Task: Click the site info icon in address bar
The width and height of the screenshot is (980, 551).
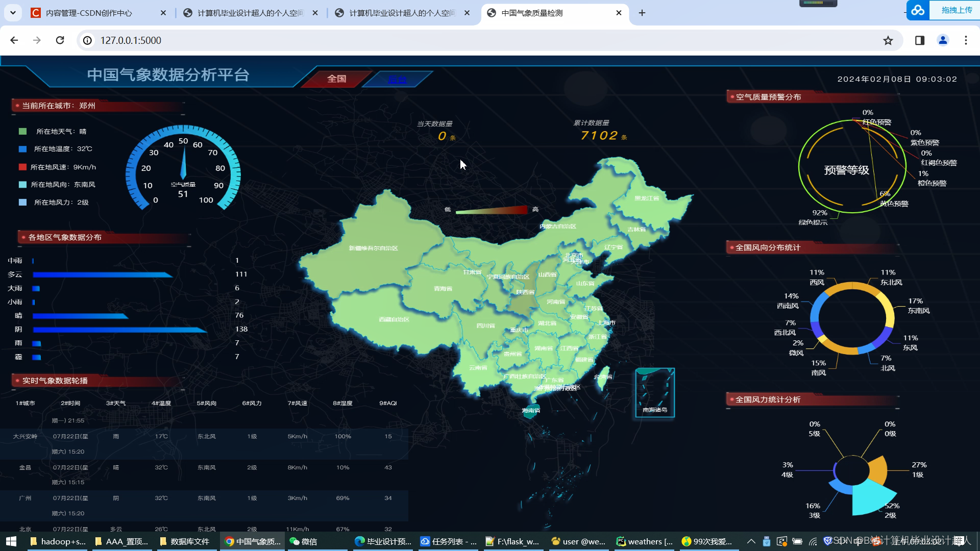Action: 88,40
